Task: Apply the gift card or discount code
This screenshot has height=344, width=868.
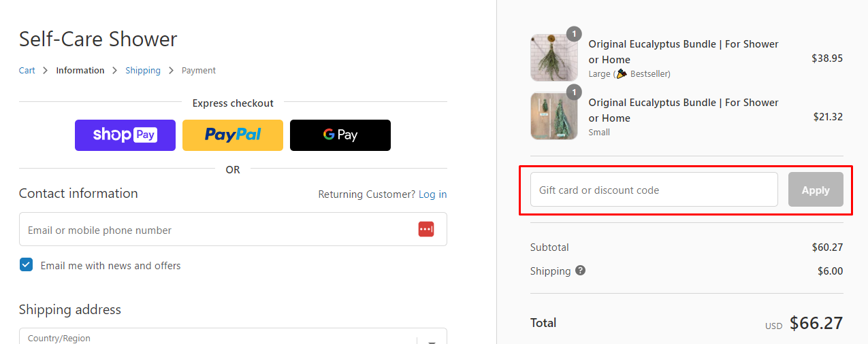Action: tap(816, 190)
